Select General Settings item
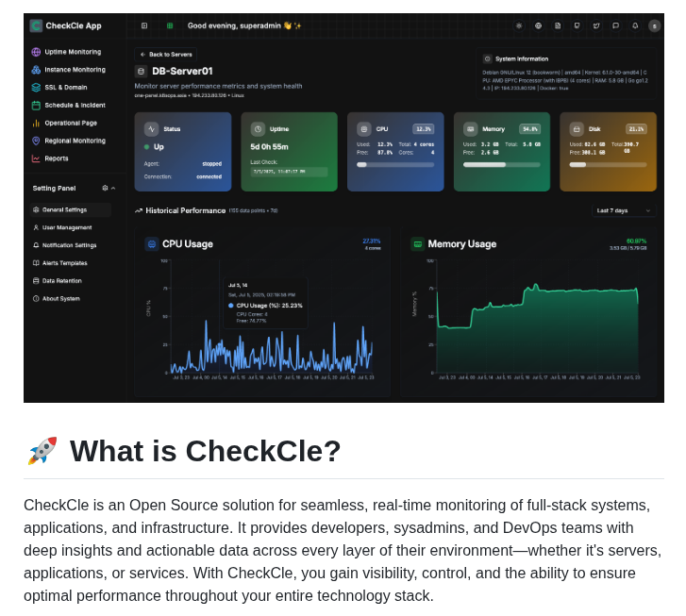This screenshot has width=686, height=616. tap(71, 210)
